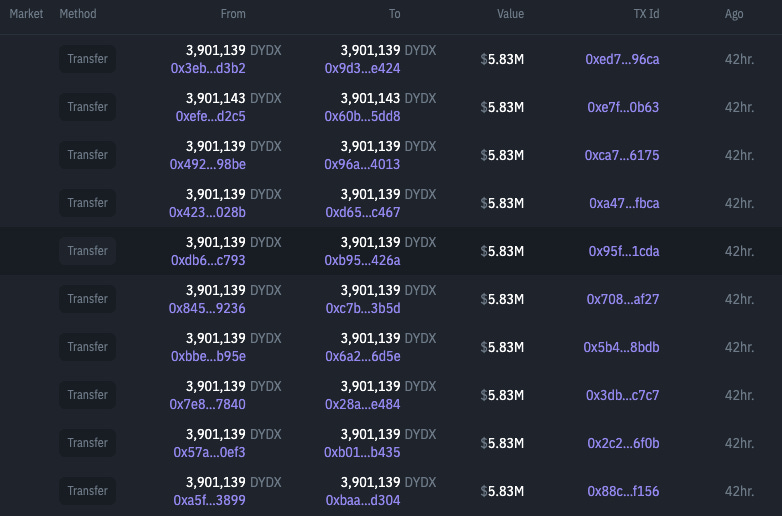Open transaction 0xe7f...0b63
The image size is (782, 516).
pyautogui.click(x=623, y=107)
